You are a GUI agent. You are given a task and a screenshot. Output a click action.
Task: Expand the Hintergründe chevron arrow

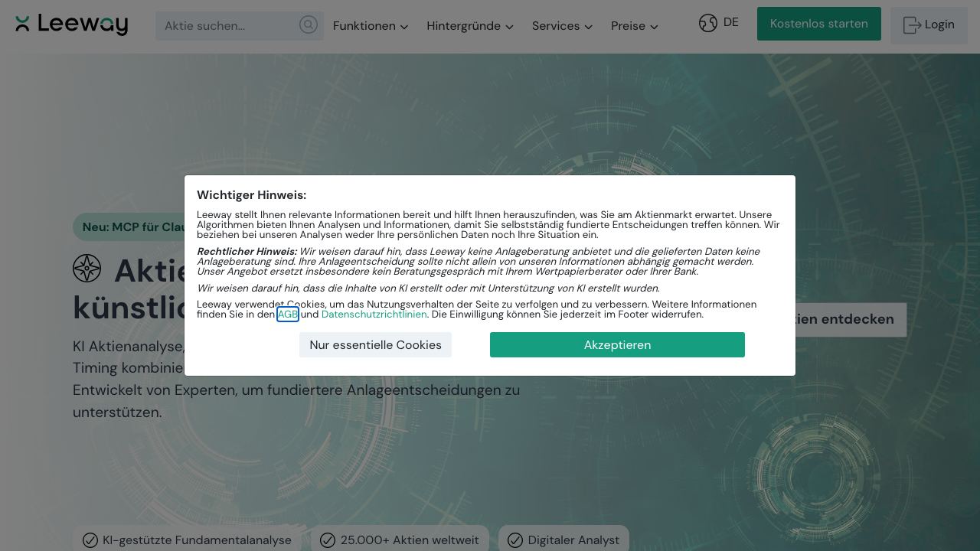tap(509, 27)
